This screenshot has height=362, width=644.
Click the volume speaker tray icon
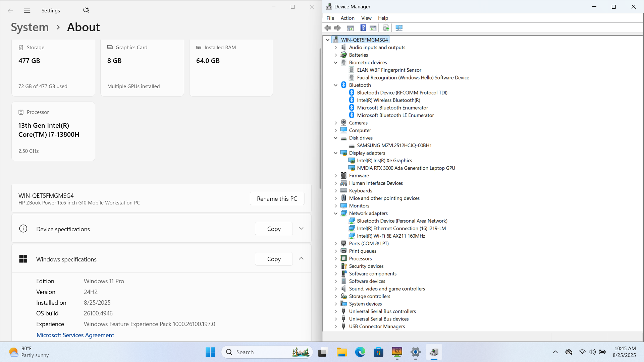pyautogui.click(x=592, y=352)
